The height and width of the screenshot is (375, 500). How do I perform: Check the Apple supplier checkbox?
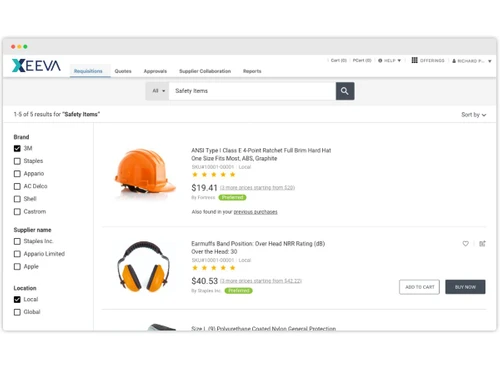click(x=17, y=267)
